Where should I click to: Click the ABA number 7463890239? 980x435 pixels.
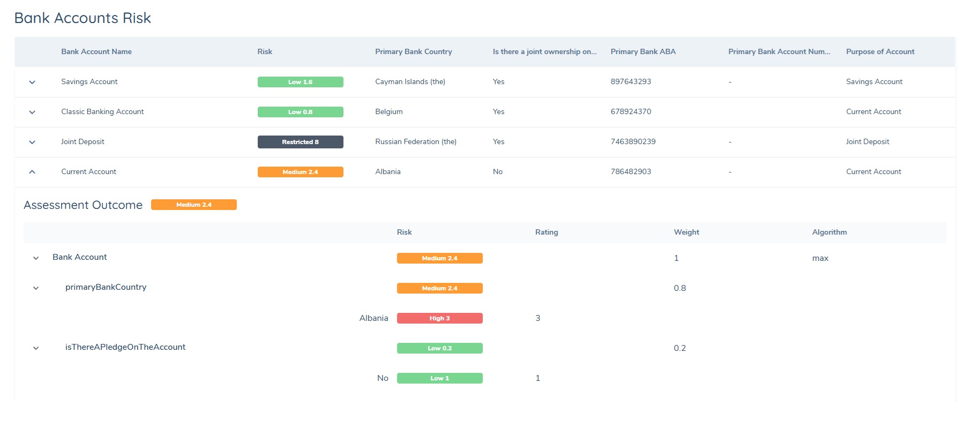(633, 142)
